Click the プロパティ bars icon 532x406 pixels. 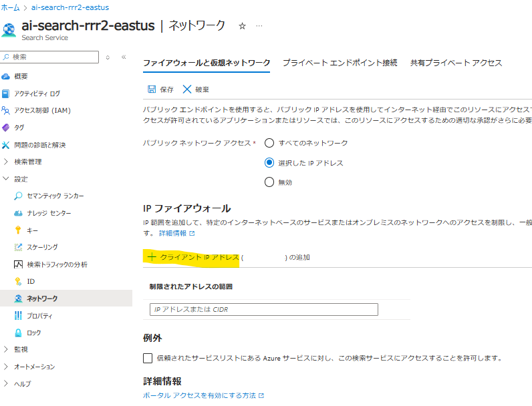point(18,315)
